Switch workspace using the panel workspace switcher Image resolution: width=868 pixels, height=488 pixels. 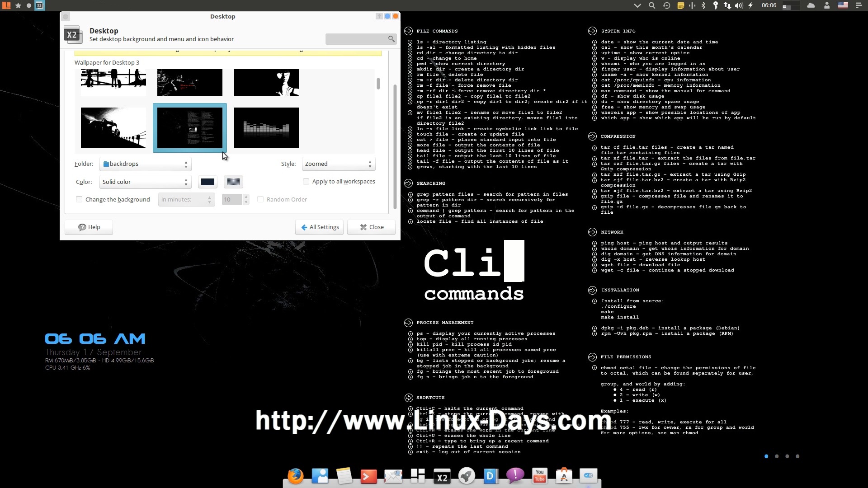point(791,5)
